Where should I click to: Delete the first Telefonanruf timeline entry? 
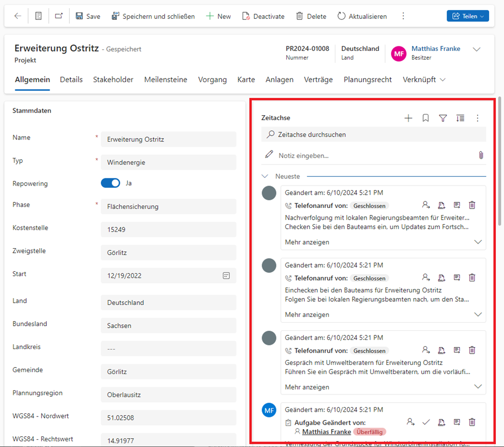(472, 205)
